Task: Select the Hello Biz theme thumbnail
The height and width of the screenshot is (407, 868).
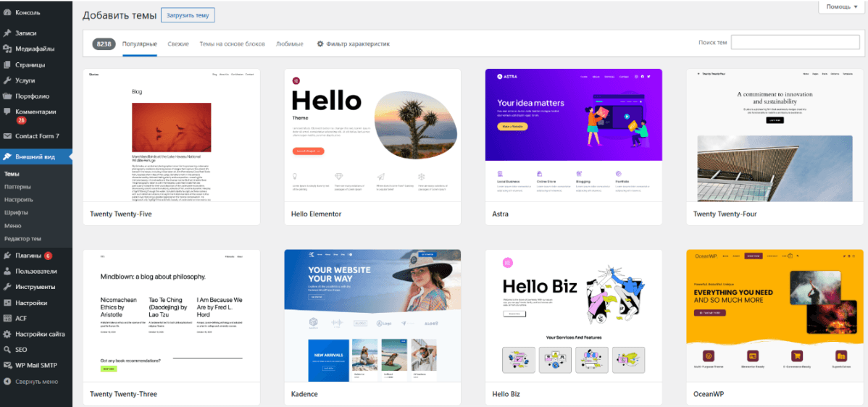Action: tap(574, 316)
